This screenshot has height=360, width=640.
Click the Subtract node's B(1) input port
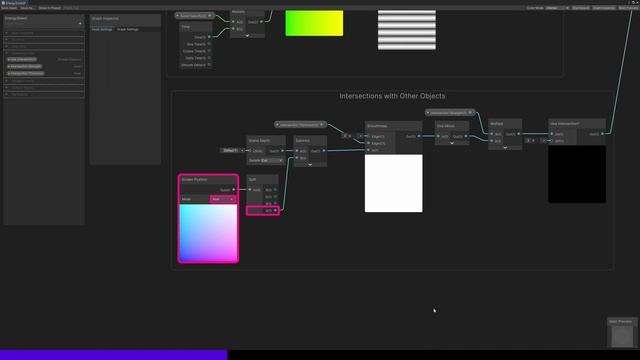pyautogui.click(x=297, y=158)
